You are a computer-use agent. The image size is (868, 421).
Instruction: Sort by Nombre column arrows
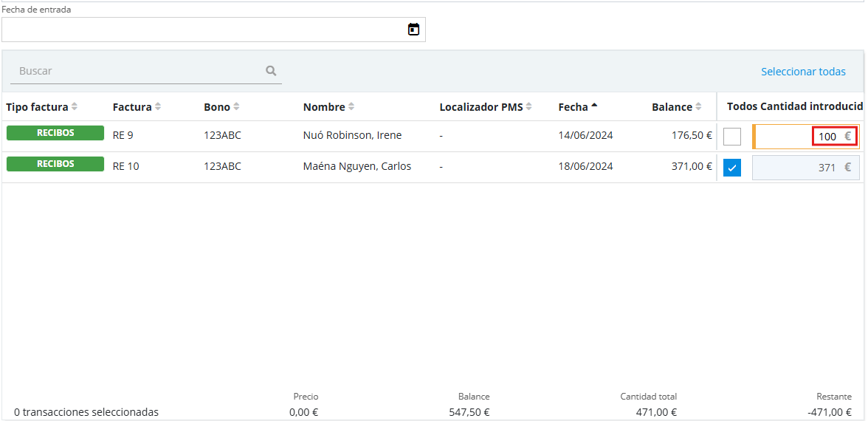coord(351,107)
